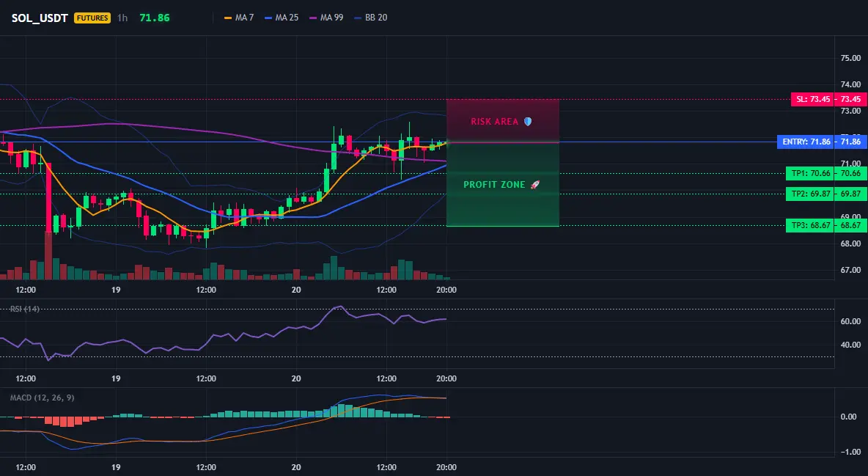Toggle the MA 7 legend item
The image size is (868, 476).
(x=238, y=18)
